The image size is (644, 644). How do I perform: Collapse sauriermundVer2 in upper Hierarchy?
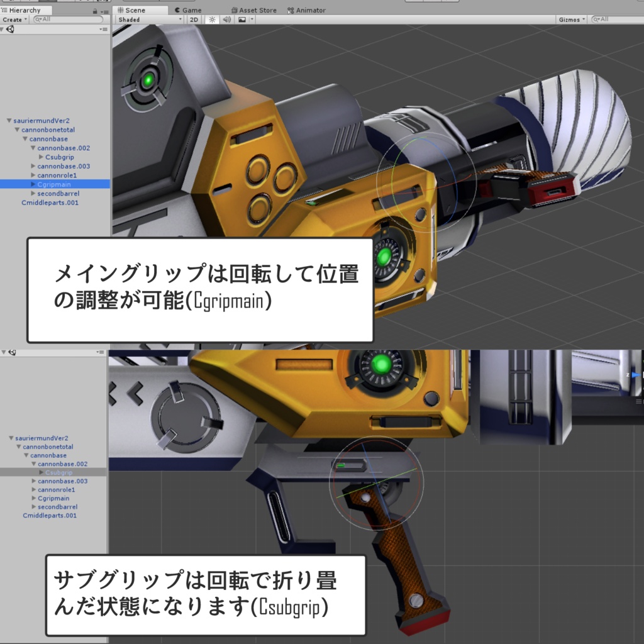point(9,120)
